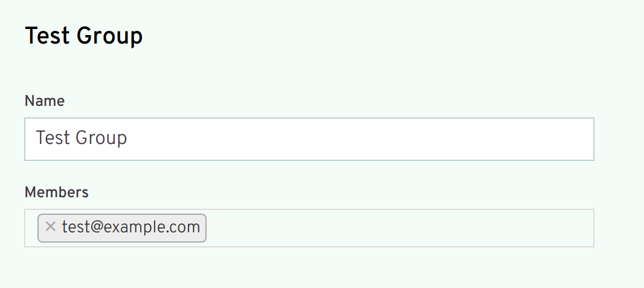Click the Members field label
Screen dimensions: 644x288
[x=57, y=192]
